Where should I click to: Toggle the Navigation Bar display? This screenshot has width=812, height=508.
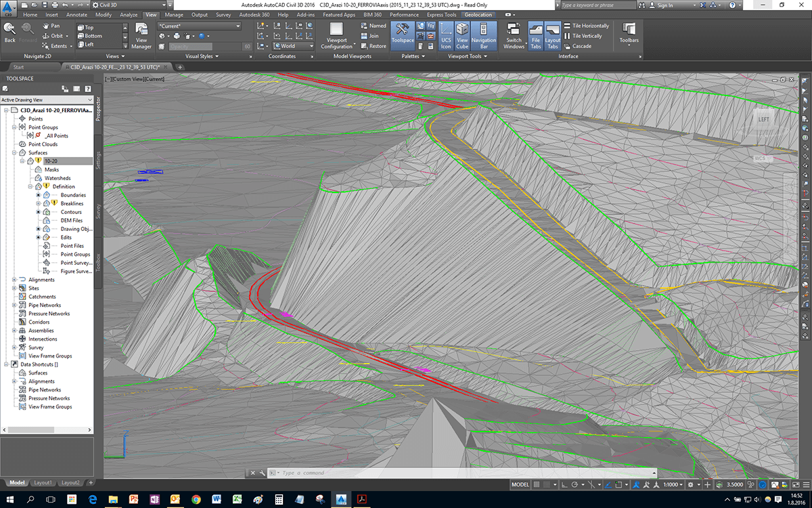coord(484,35)
